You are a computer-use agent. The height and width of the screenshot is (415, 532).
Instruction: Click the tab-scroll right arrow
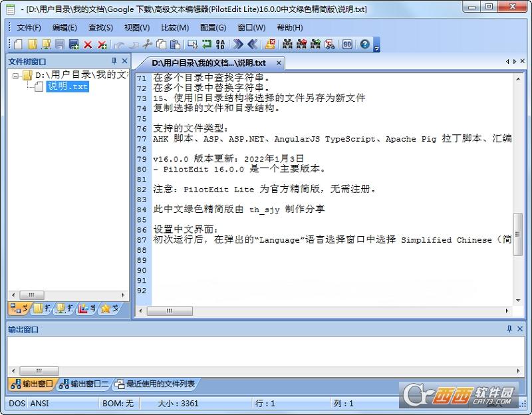[515, 61]
